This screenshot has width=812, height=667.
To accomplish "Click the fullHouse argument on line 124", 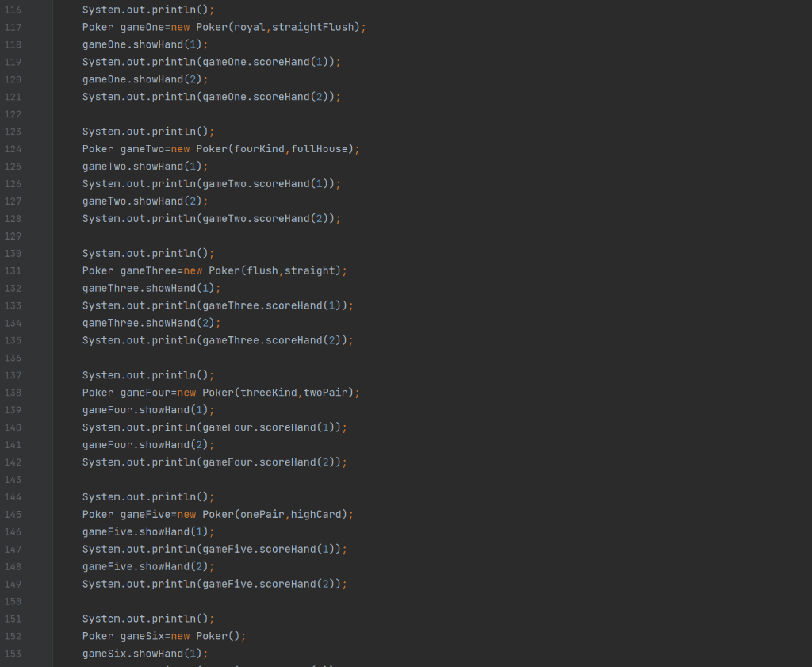I will 317,148.
